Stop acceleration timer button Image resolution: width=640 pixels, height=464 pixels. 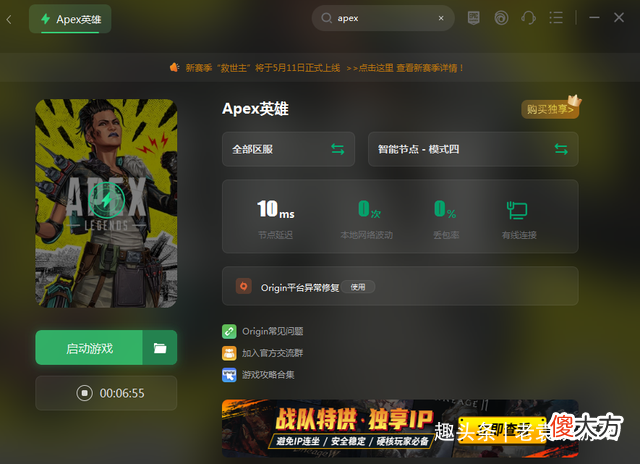point(84,393)
